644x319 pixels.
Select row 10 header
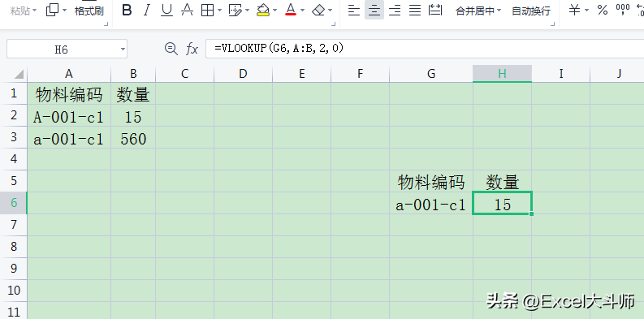[x=14, y=291]
